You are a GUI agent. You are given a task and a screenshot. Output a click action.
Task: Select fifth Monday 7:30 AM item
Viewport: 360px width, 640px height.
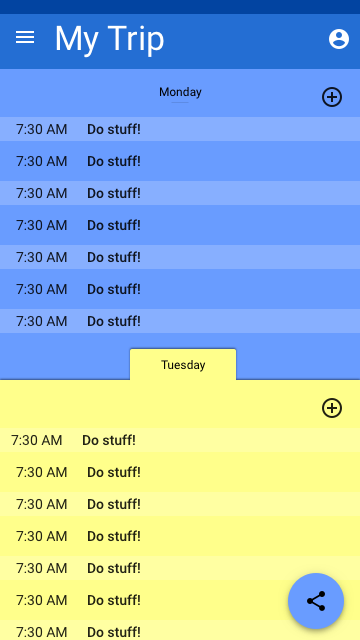180,257
